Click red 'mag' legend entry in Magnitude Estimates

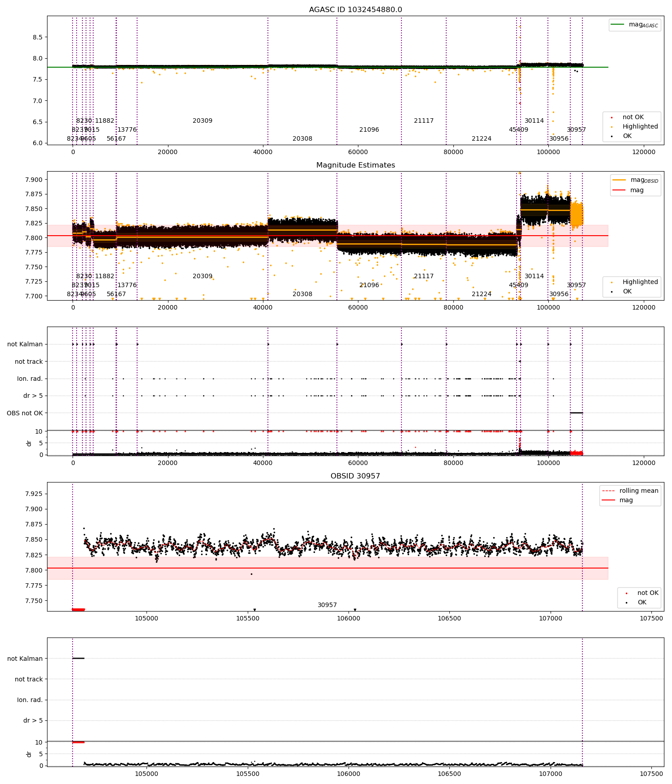point(628,190)
